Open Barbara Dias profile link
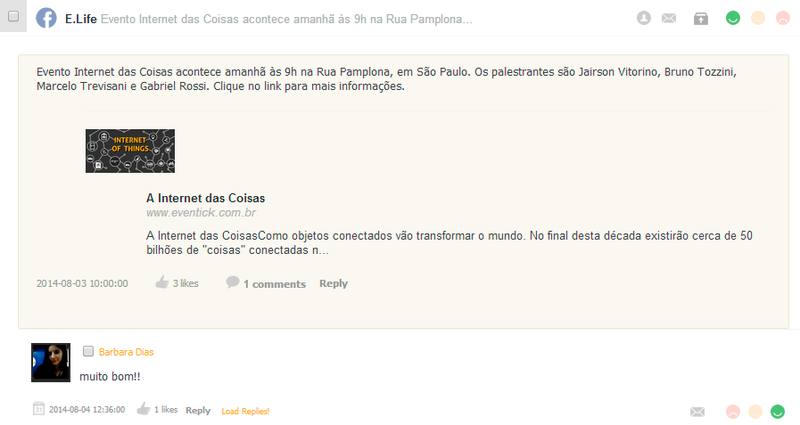 pos(126,352)
